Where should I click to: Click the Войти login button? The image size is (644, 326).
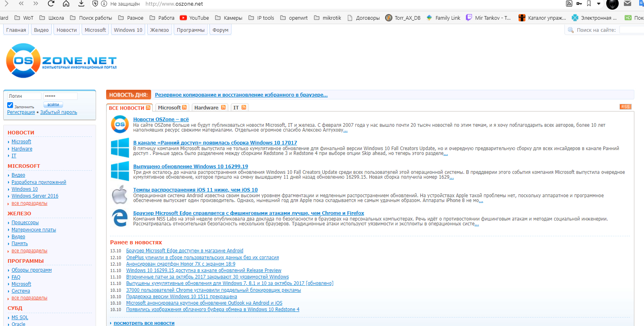pos(53,105)
